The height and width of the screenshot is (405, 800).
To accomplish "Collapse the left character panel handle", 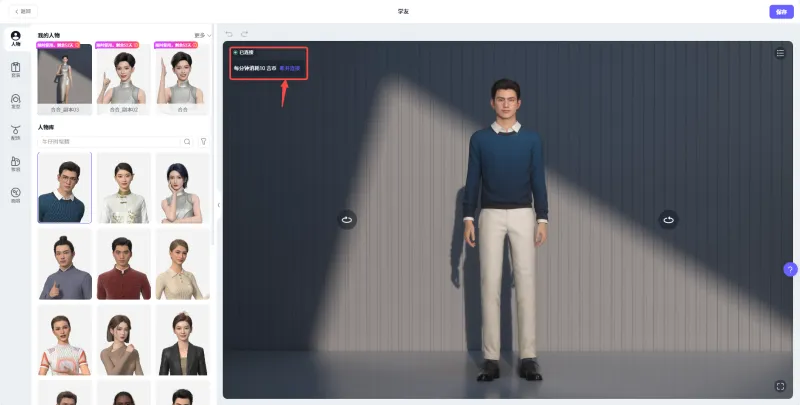I will click(x=218, y=205).
